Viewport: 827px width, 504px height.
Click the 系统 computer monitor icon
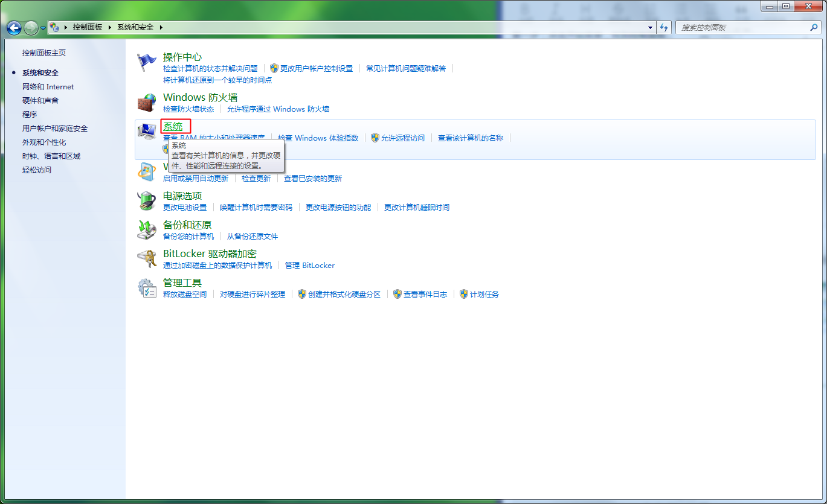(147, 132)
